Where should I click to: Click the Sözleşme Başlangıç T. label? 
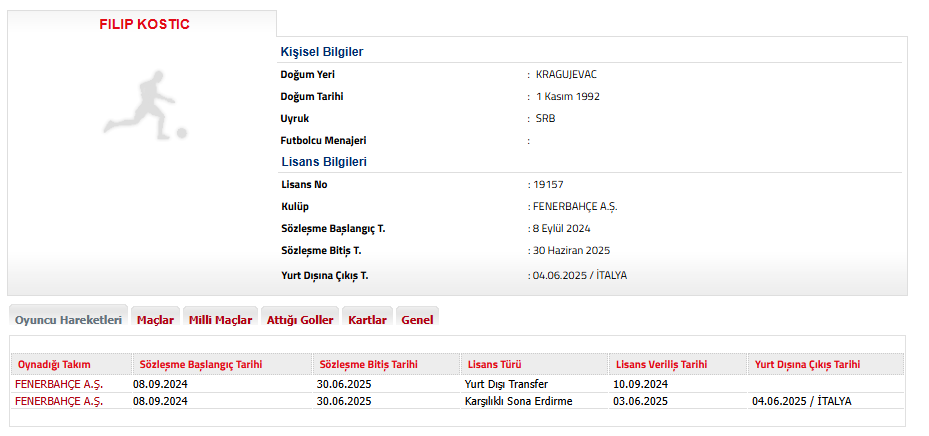334,229
